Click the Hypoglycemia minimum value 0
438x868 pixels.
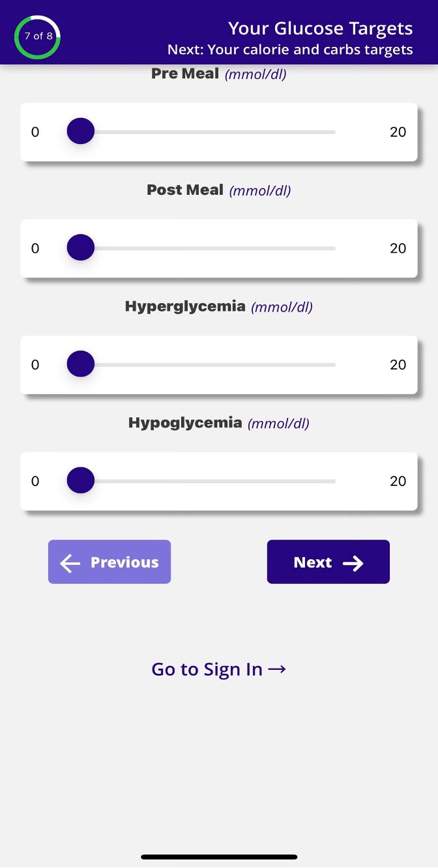coord(35,482)
